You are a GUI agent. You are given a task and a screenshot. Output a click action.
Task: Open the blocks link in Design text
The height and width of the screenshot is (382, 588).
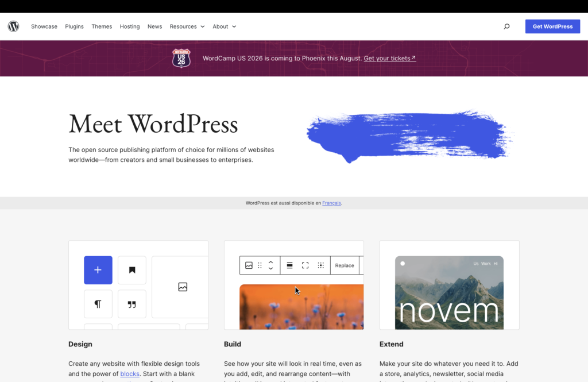click(x=130, y=374)
